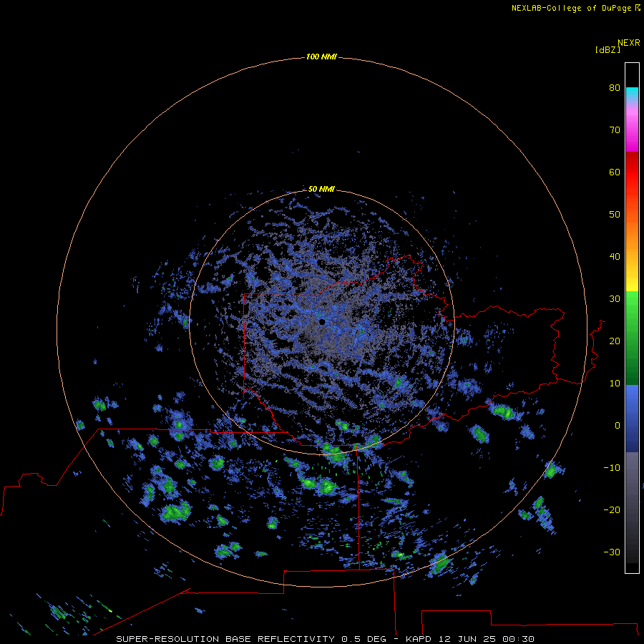Click the KAPD 12 JUN 25 00:30 timestamp

(x=470, y=639)
